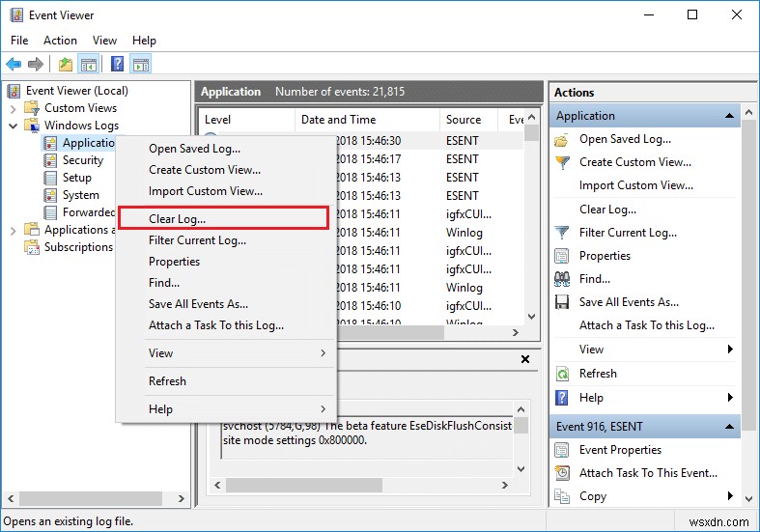760x532 pixels.
Task: Open the Help menu in menu bar
Action: [x=144, y=41]
